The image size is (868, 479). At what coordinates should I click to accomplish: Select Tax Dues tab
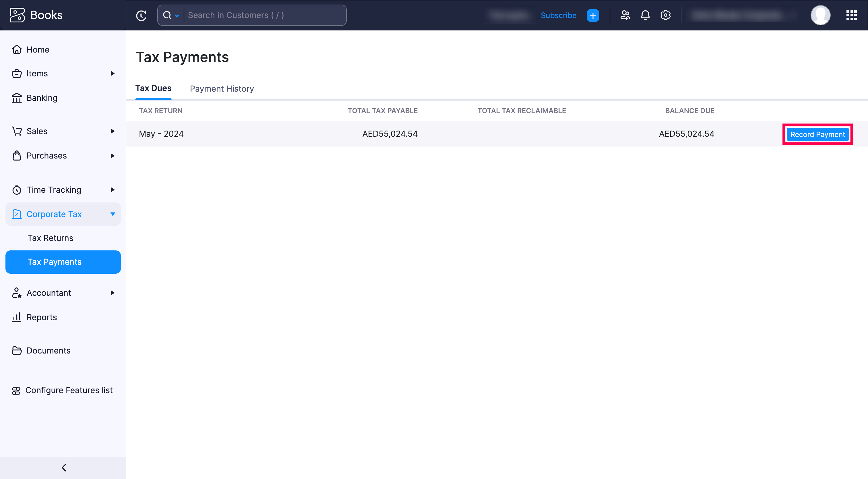[153, 88]
